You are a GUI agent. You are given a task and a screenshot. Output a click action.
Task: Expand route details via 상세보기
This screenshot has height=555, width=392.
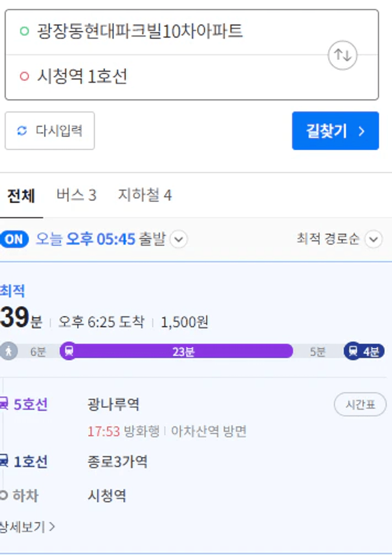pos(27,527)
